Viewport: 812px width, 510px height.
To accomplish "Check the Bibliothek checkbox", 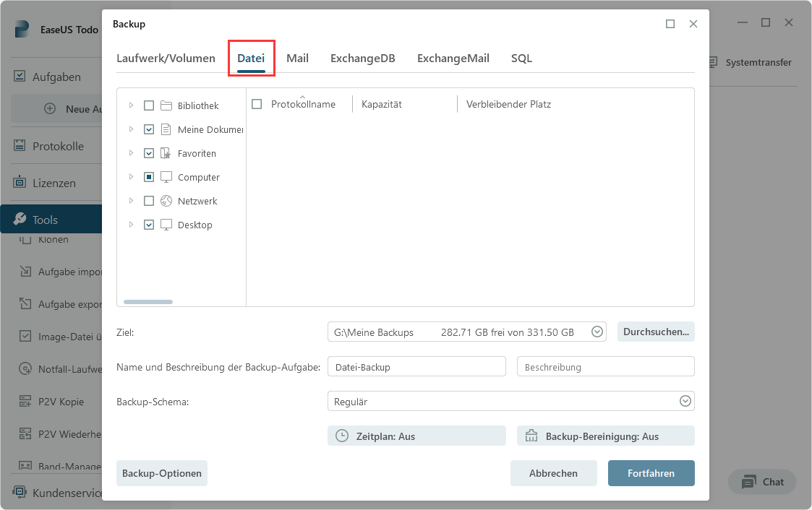I will pyautogui.click(x=149, y=105).
